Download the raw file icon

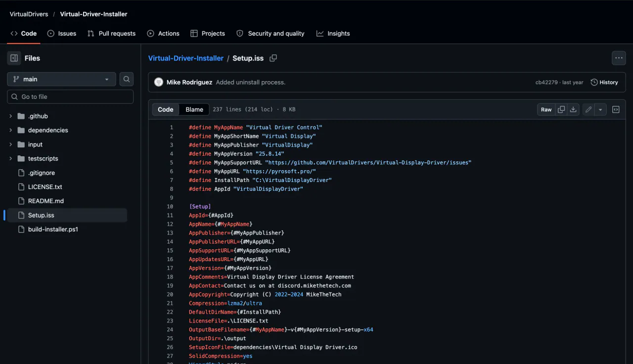573,110
